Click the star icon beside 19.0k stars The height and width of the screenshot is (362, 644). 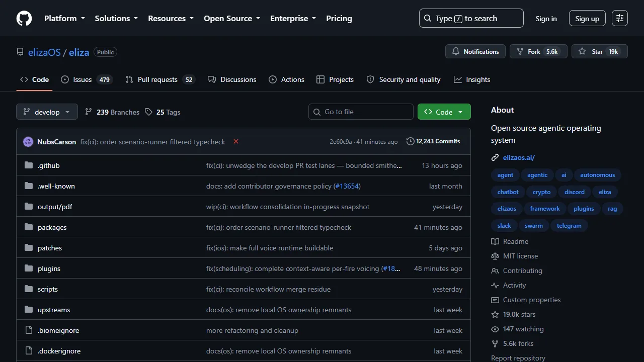(x=495, y=314)
